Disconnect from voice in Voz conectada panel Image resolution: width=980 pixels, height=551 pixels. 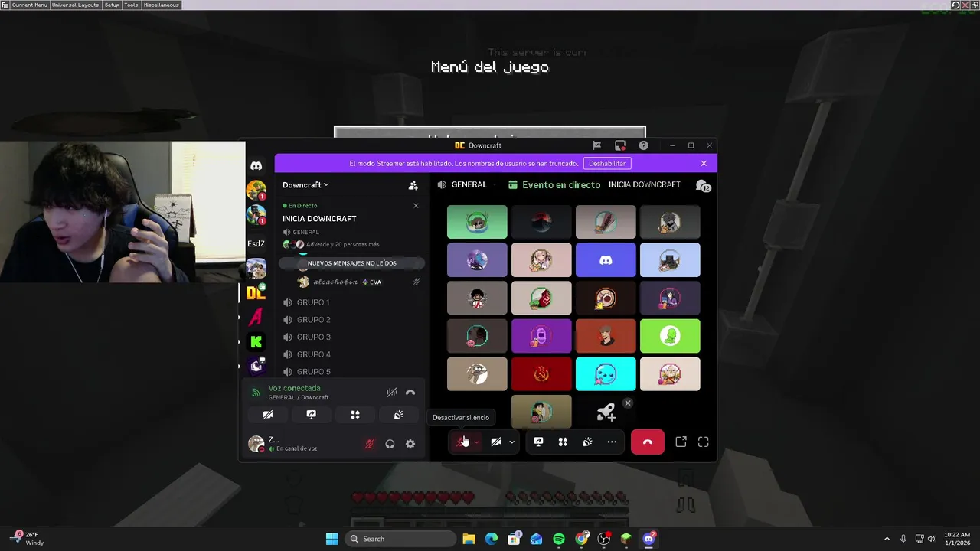[x=410, y=393]
